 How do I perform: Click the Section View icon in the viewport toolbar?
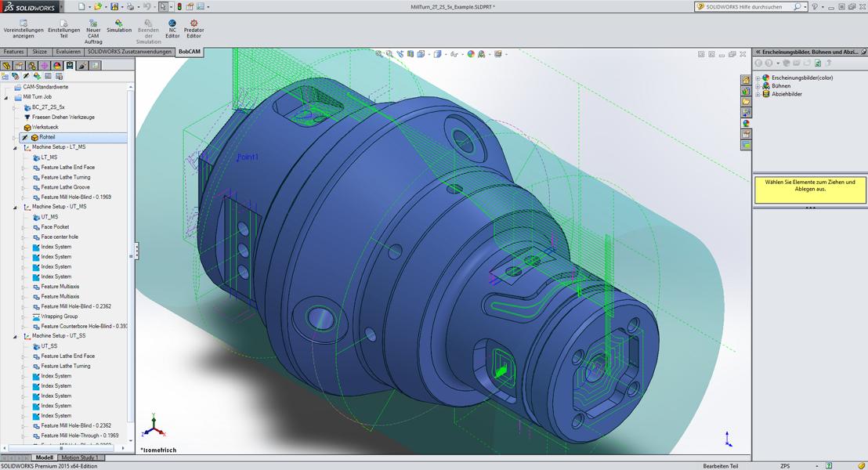pyautogui.click(x=410, y=54)
